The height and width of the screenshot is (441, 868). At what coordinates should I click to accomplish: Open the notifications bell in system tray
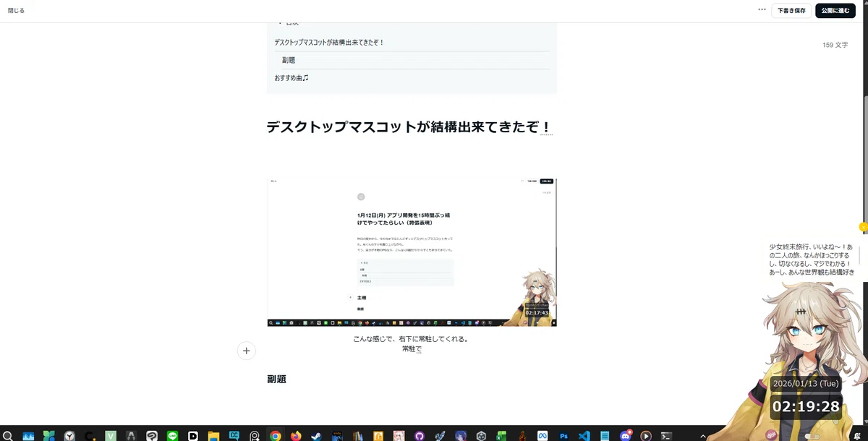[x=856, y=436]
